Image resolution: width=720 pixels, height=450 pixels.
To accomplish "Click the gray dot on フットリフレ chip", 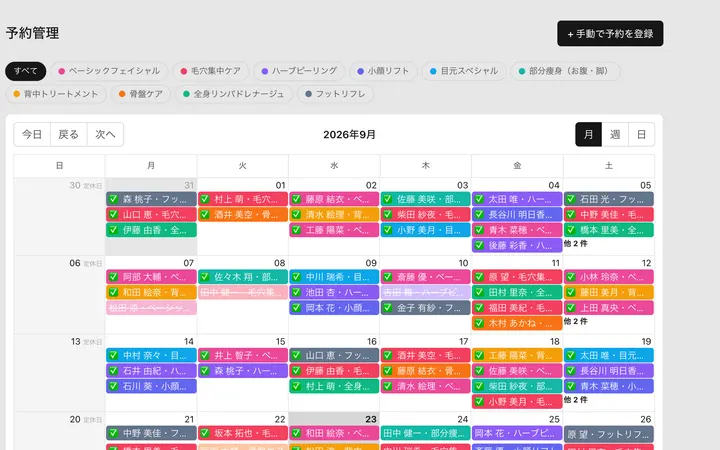I will 308,94.
